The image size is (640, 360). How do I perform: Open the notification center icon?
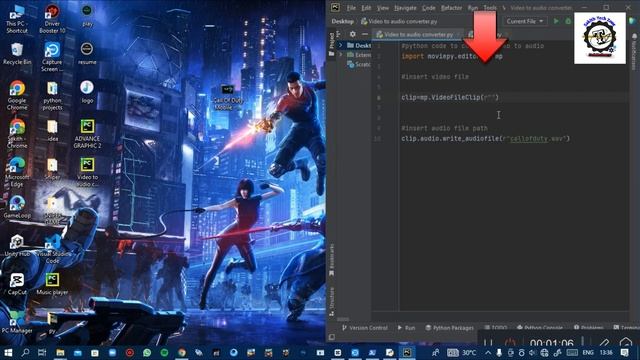tap(624, 352)
